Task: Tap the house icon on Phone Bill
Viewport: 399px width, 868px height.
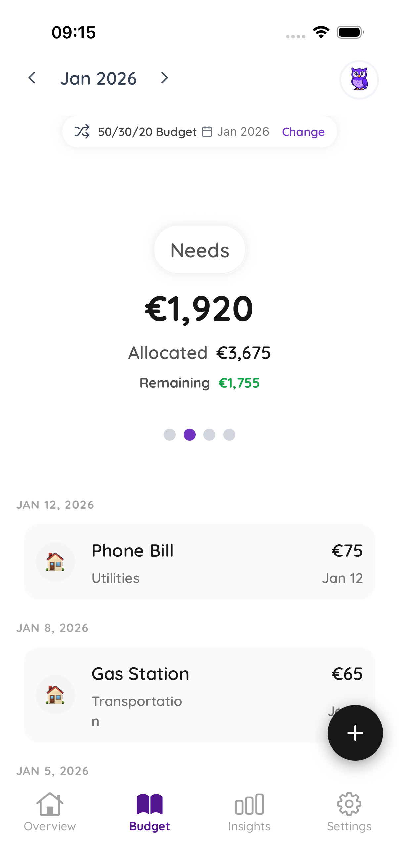Action: [55, 562]
